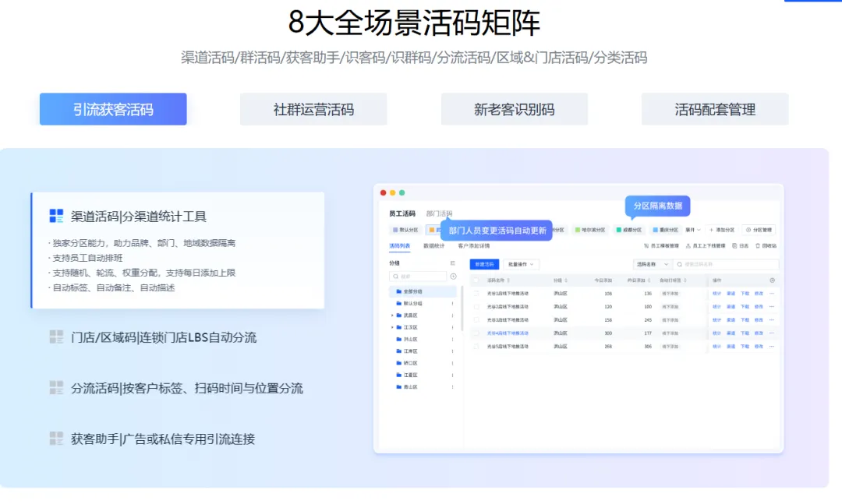This screenshot has width=842, height=504.
Task: Check the 光谷1店线下地推活动 row checkbox
Action: pyautogui.click(x=476, y=294)
